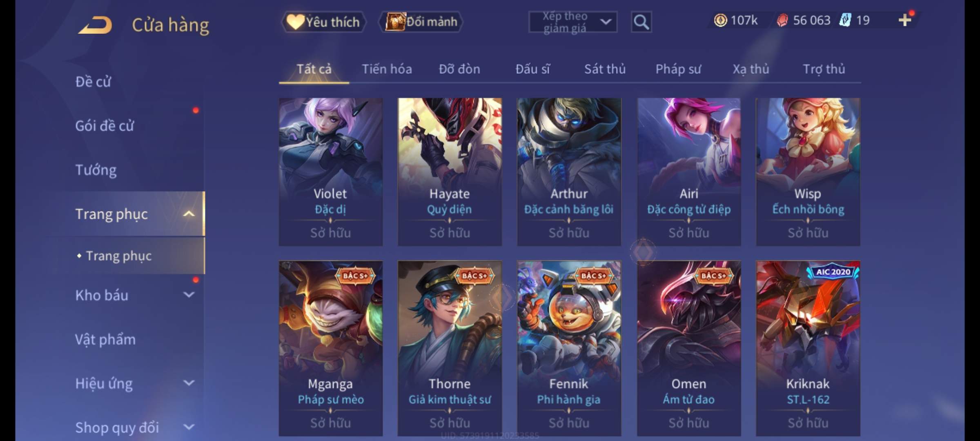The height and width of the screenshot is (441, 980).
Task: Tap the back arrow beside Cửa hàng
Action: (x=95, y=25)
